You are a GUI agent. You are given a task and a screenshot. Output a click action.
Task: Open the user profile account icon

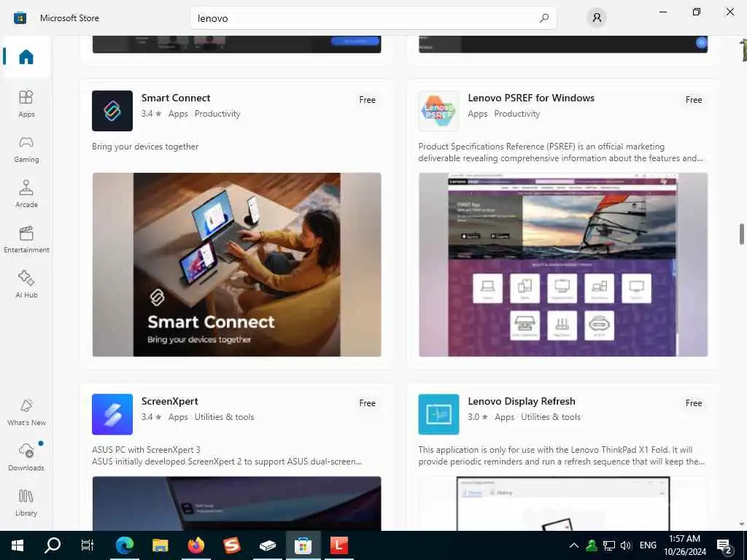(597, 18)
